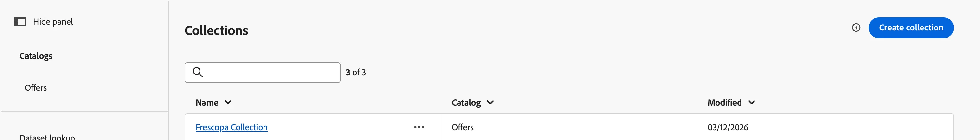
Task: Open the Frescopa Collection link
Action: (x=232, y=127)
